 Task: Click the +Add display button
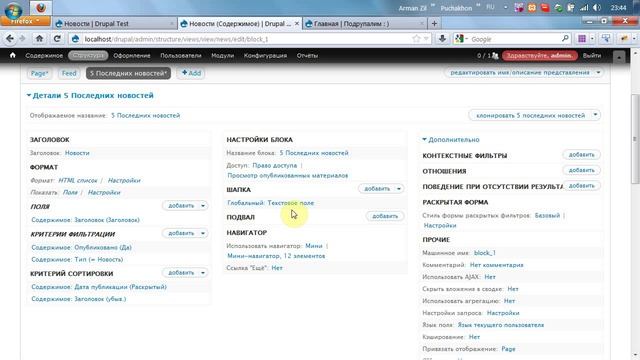tap(191, 73)
